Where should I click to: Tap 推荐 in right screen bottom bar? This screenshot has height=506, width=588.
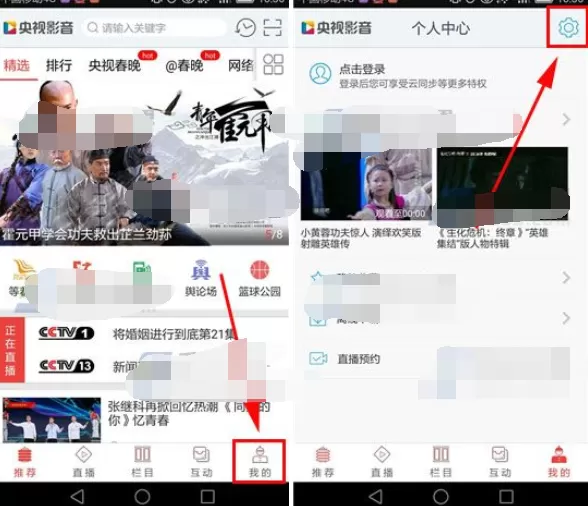(x=323, y=462)
